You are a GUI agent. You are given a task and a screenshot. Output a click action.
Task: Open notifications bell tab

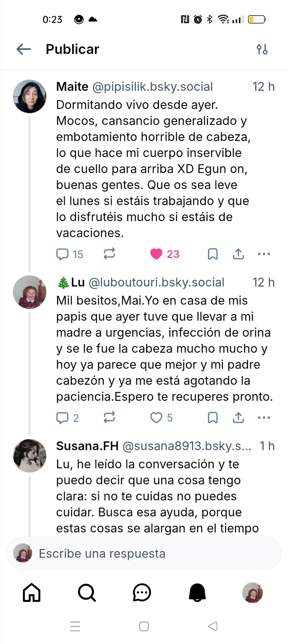(x=197, y=592)
